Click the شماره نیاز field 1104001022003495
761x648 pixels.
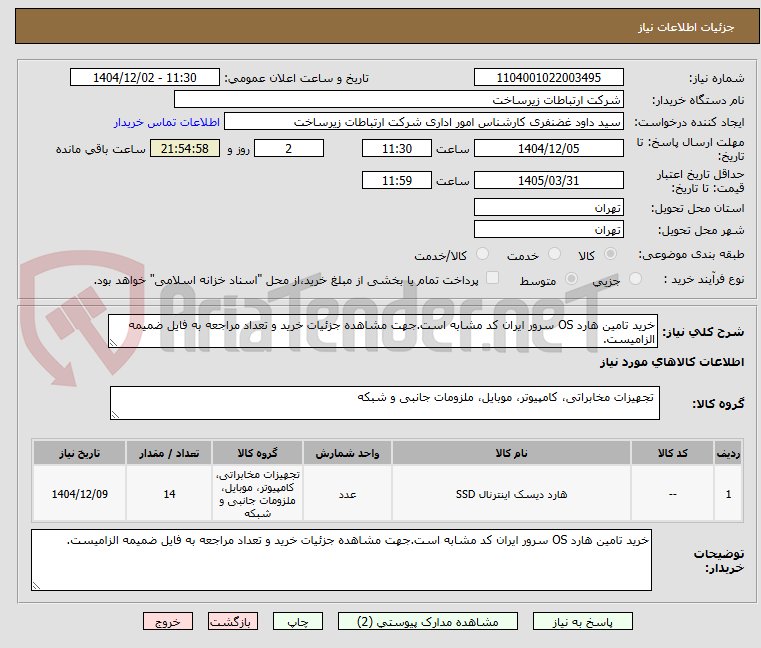point(548,78)
